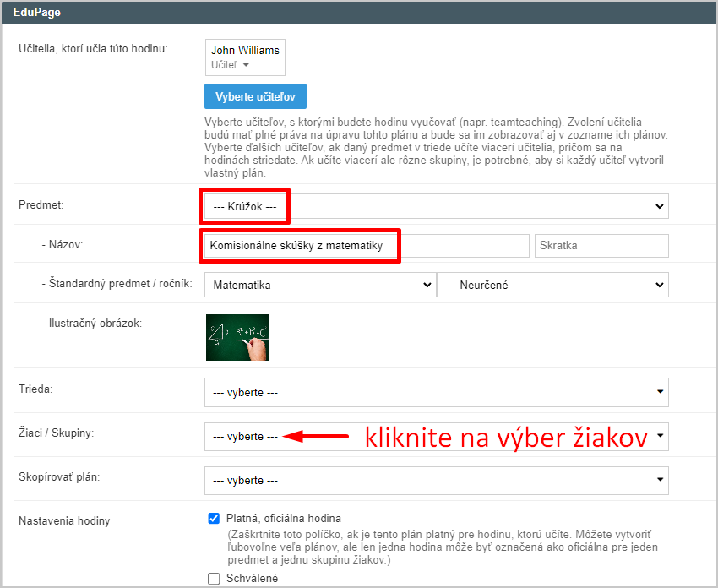Click the Vyberte učiteľov button
718x588 pixels.
point(255,96)
